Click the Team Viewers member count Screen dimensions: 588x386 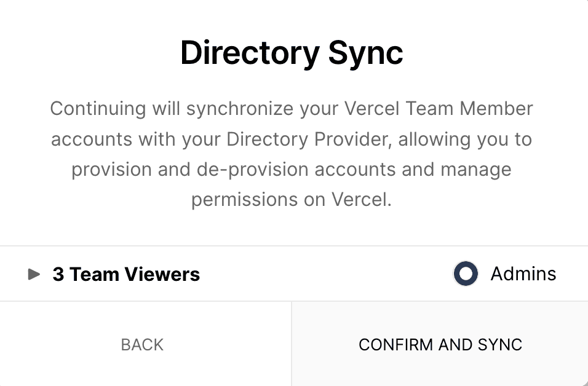point(126,274)
